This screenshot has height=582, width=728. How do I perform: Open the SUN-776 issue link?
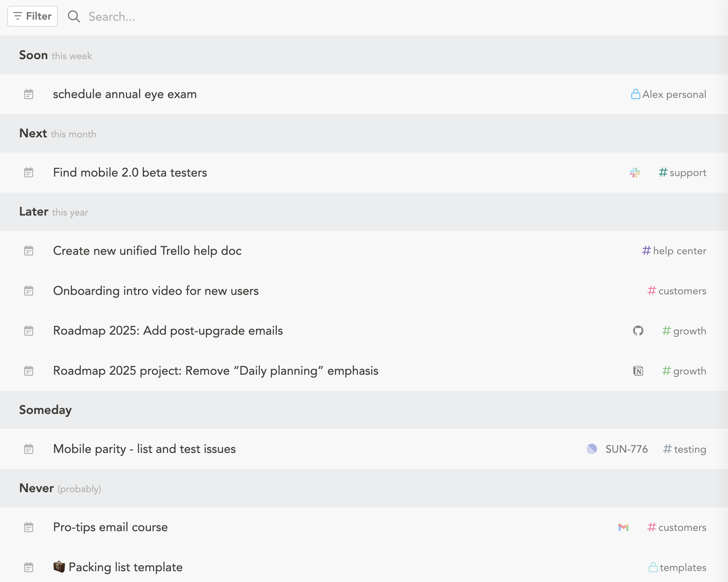626,449
